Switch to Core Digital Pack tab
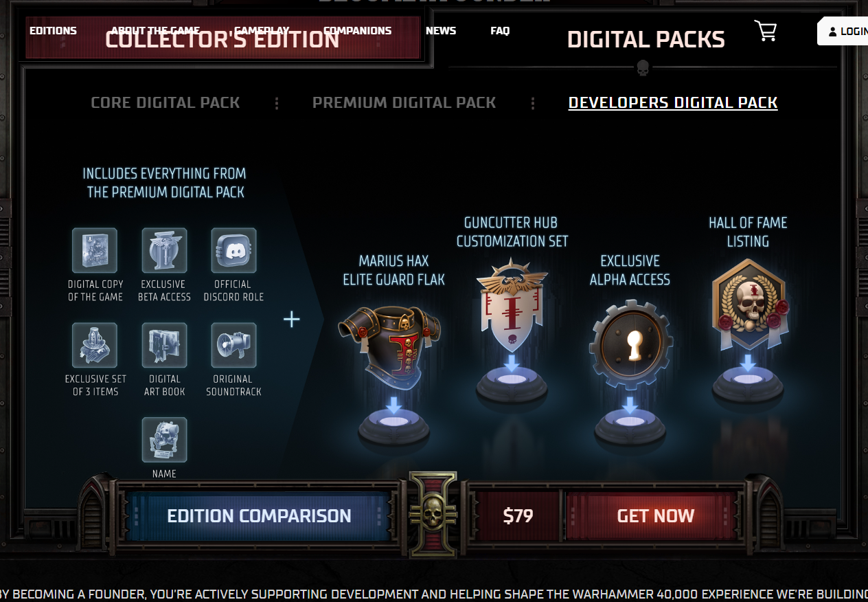 165,103
